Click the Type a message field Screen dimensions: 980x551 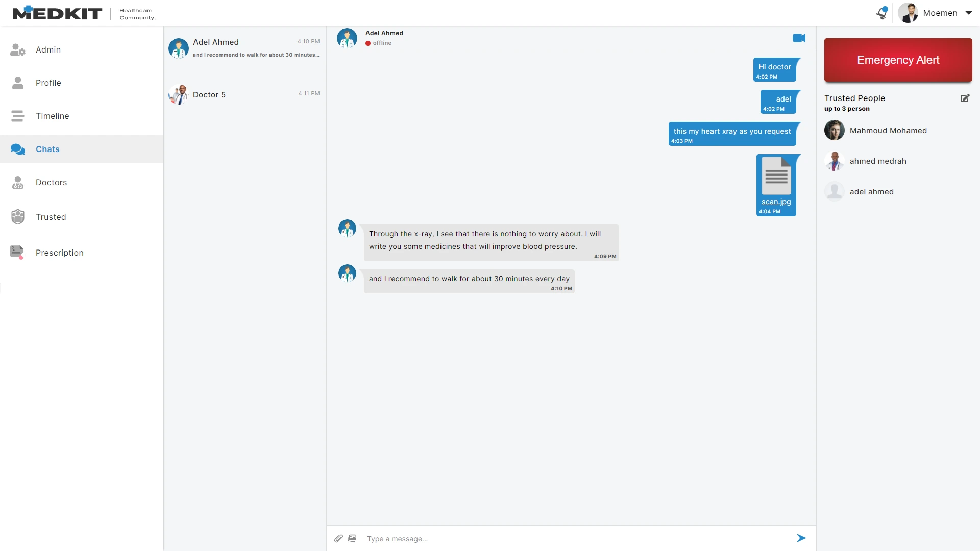[572, 538]
